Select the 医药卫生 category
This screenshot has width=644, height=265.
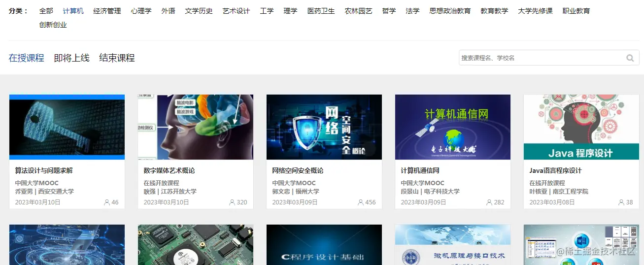coord(321,11)
